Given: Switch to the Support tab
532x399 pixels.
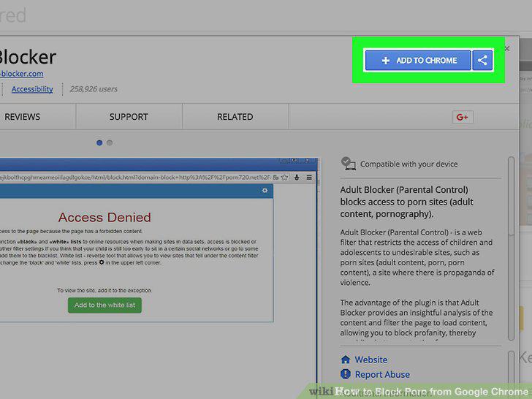Looking at the screenshot, I should click(x=129, y=117).
